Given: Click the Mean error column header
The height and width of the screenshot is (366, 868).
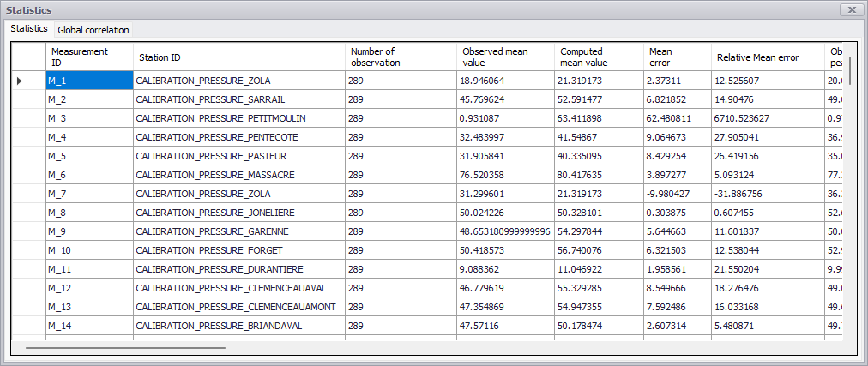Looking at the screenshot, I should pos(678,57).
